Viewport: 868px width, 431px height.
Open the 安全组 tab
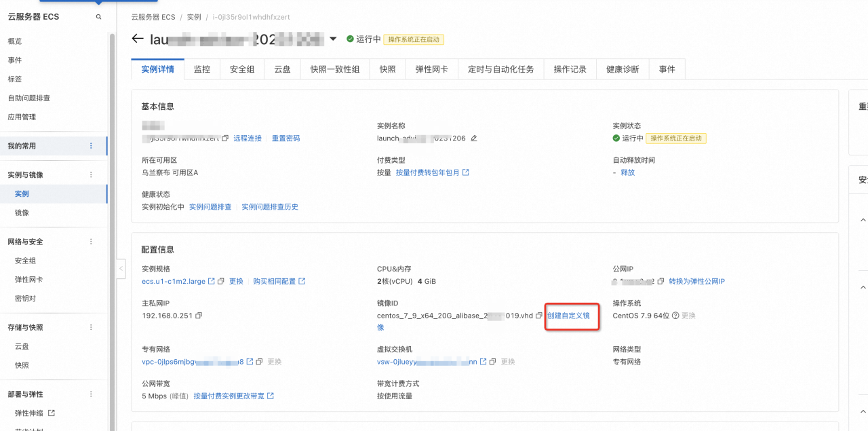tap(242, 69)
